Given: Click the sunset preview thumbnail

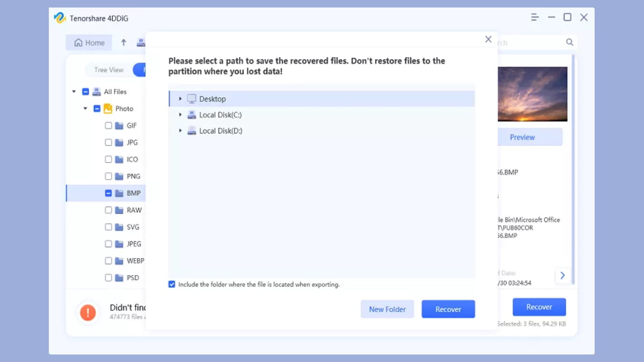Looking at the screenshot, I should [x=532, y=94].
